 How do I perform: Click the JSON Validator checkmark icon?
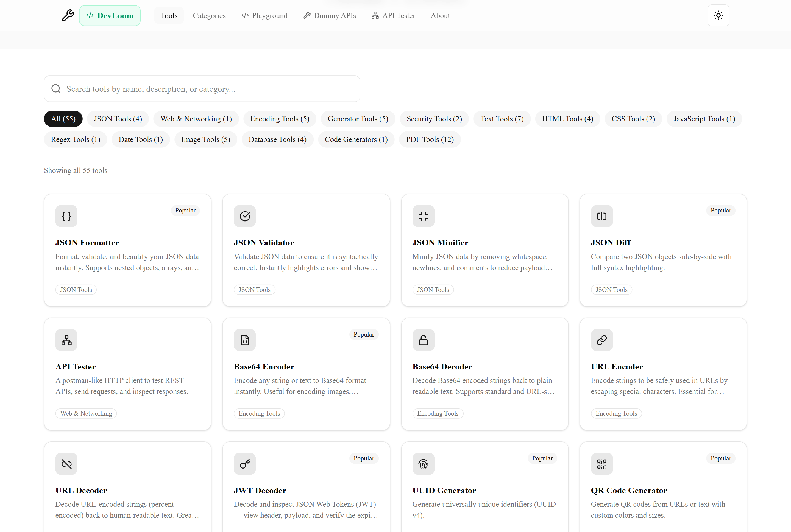pyautogui.click(x=245, y=216)
